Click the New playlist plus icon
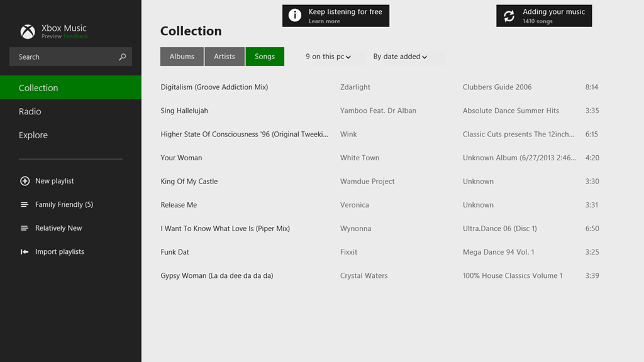The image size is (644, 362). coord(25,181)
